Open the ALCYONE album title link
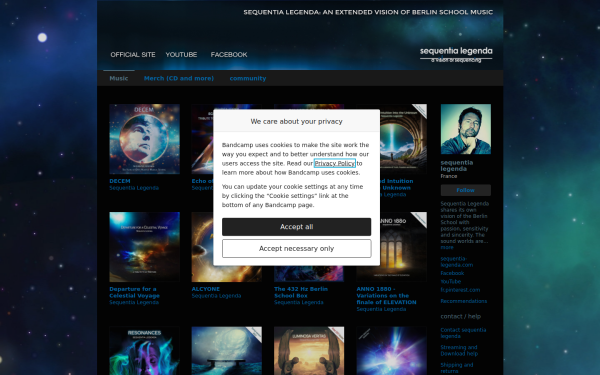The width and height of the screenshot is (600, 375). coord(206,289)
